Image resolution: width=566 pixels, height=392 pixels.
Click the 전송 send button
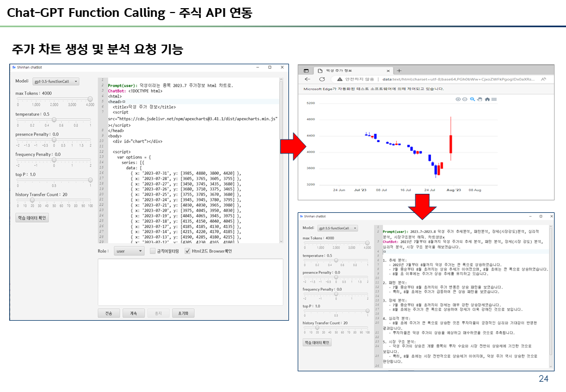pos(109,313)
